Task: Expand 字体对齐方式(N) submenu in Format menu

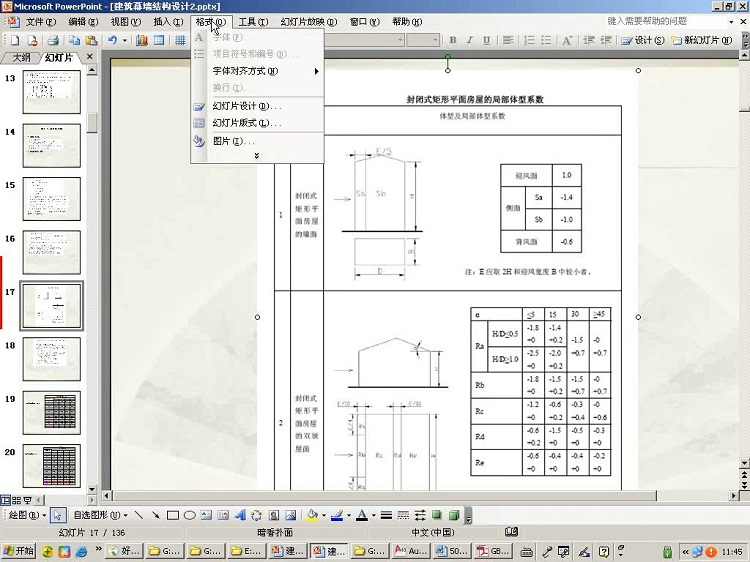Action: 257,71
